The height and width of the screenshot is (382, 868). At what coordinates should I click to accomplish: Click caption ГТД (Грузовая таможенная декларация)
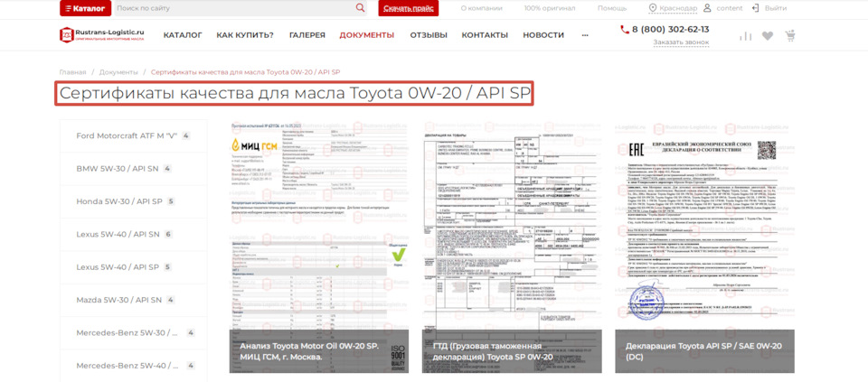pos(493,351)
